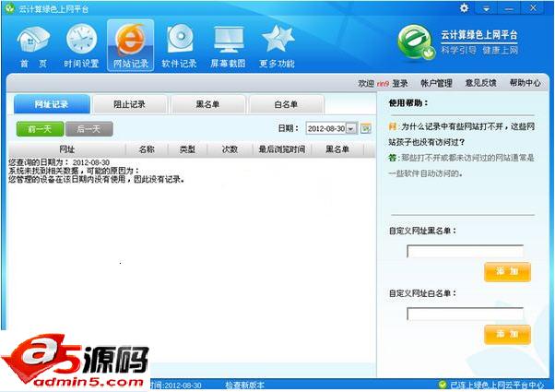Click 添加 button under whitelist field
The width and height of the screenshot is (555, 392).
(x=507, y=334)
